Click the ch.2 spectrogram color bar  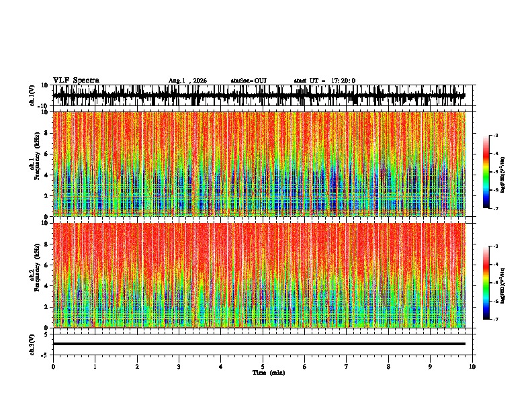tap(486, 283)
